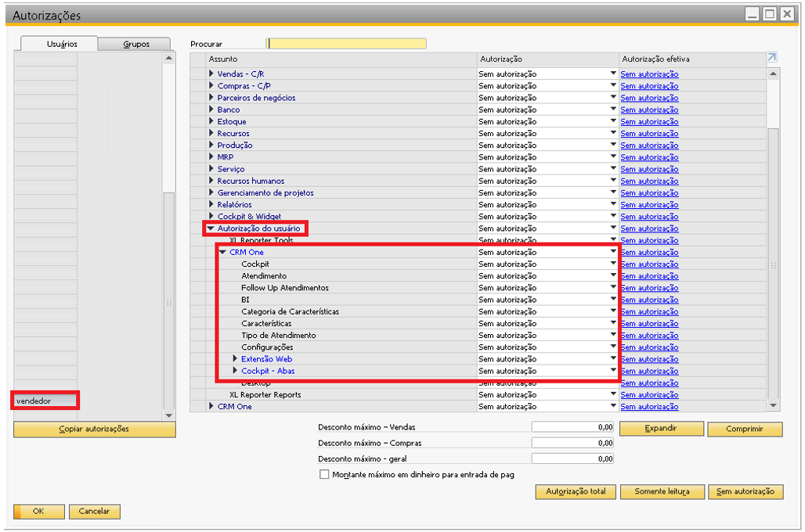
Task: Expand Parceiros de negócios node
Action: click(x=211, y=98)
